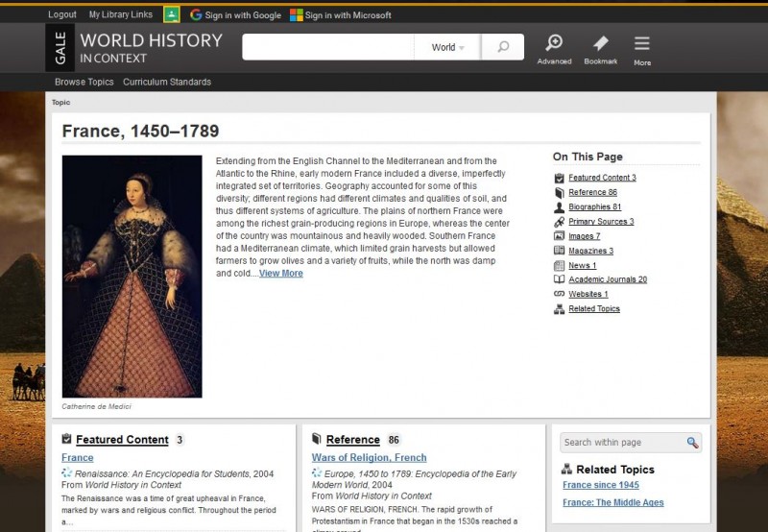The height and width of the screenshot is (532, 768).
Task: Click Biographies person icon in sidebar list
Action: (559, 207)
